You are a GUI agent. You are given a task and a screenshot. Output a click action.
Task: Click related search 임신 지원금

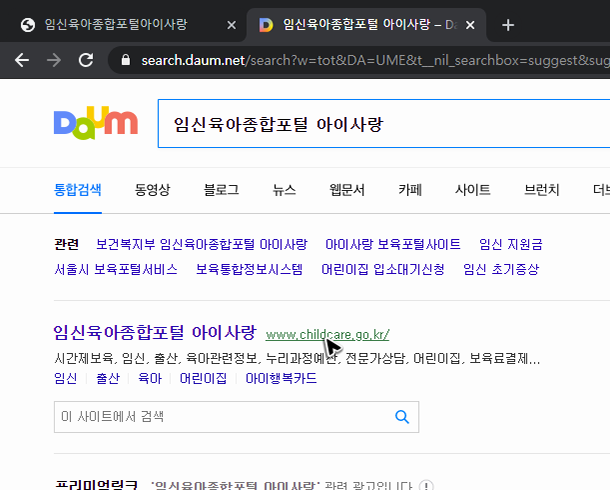[x=511, y=244]
